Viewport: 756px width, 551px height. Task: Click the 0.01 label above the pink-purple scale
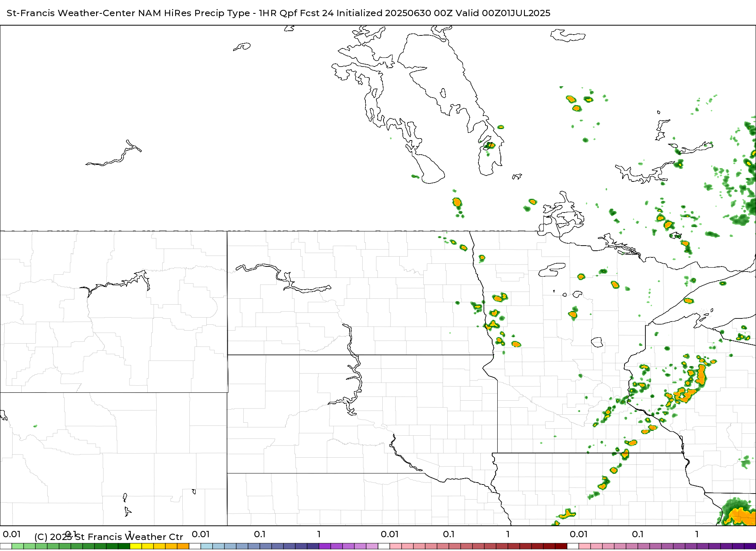coord(579,534)
